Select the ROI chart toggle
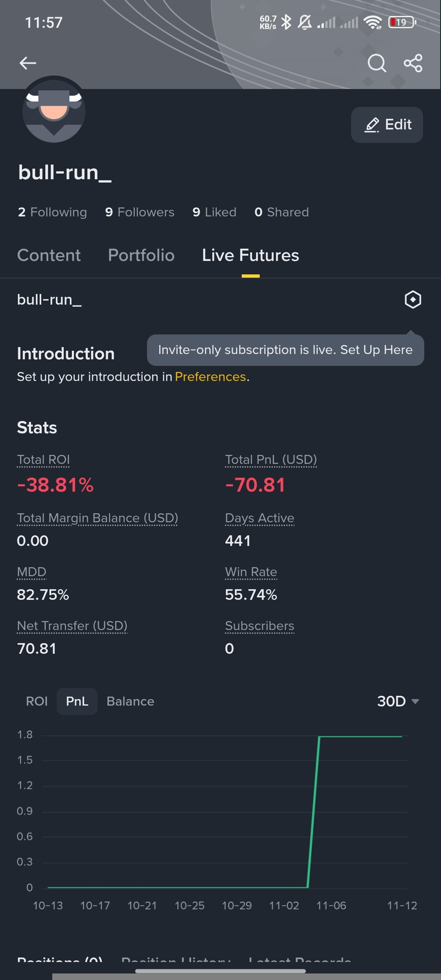 click(x=37, y=701)
